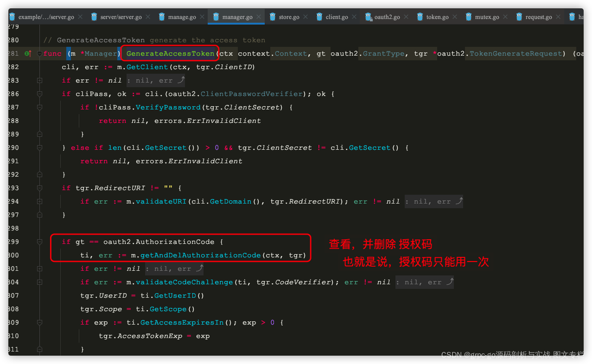This screenshot has width=592, height=364.
Task: Click the validateCodeChallenge method call
Action: 185,282
